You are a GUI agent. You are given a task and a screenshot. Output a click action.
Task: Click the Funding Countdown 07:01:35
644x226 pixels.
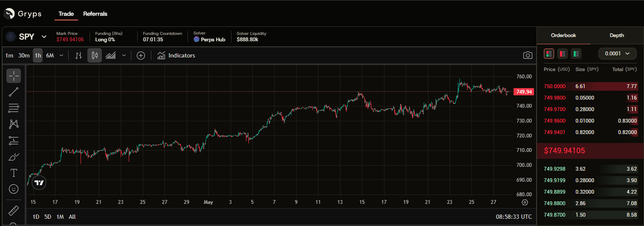pyautogui.click(x=153, y=40)
